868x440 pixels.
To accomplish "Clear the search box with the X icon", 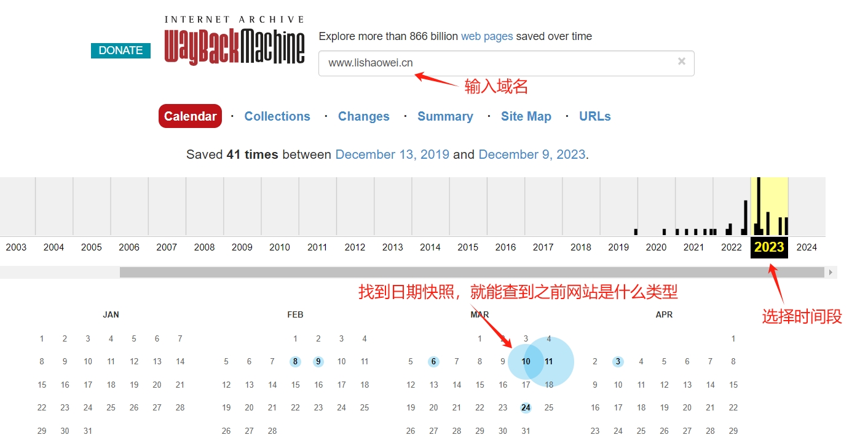I will point(681,61).
